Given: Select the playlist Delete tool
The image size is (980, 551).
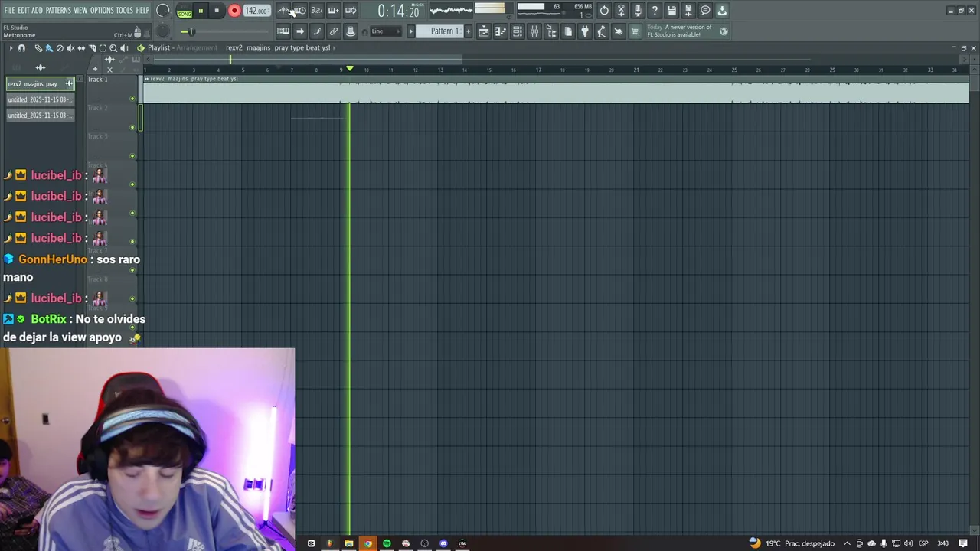Looking at the screenshot, I should point(60,48).
